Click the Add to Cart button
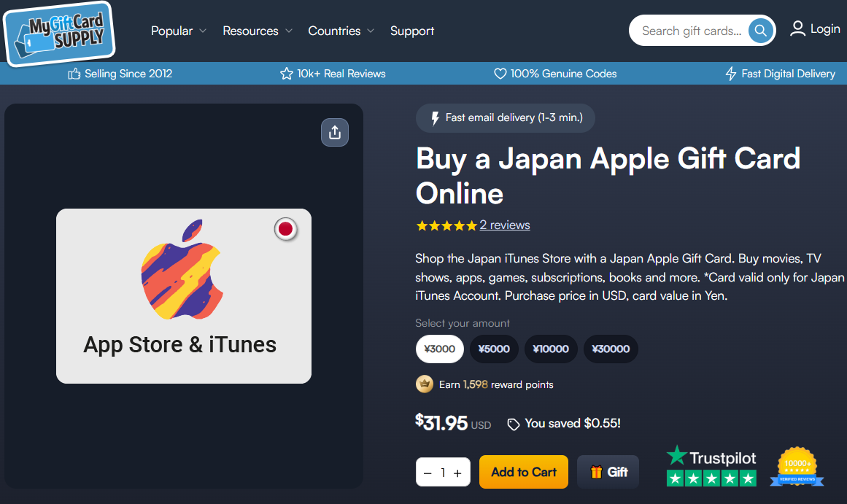The image size is (847, 504). (523, 472)
